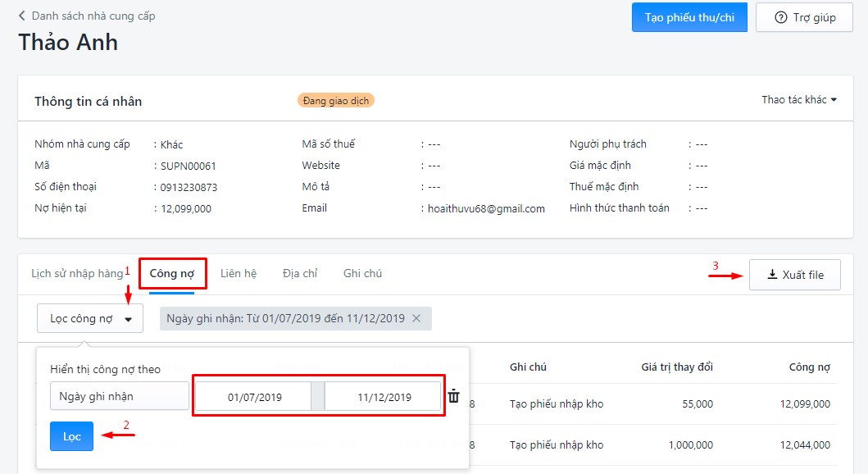Remove the Ngày ghi nhận filter tag

pos(416,318)
